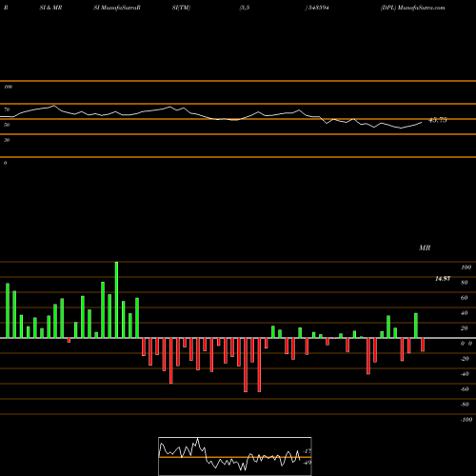Click the 'SI & MR' header text
Image resolution: width=476 pixels, height=476 pixels.
50,8
